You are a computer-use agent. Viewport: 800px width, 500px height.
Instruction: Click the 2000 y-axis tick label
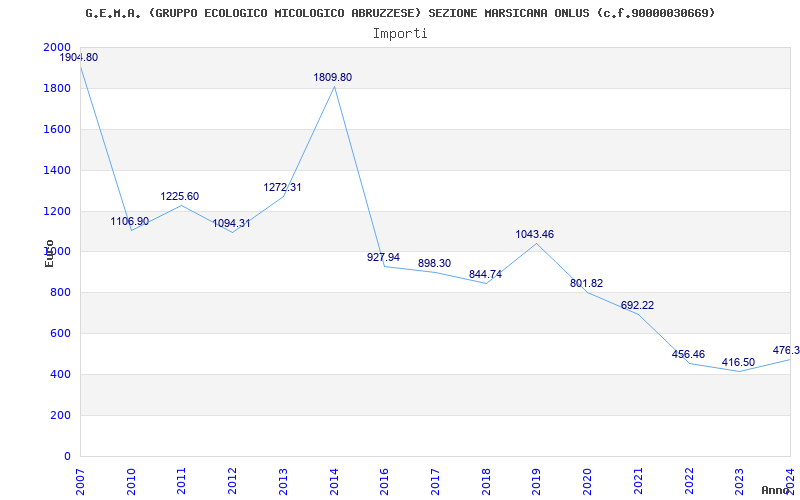pos(57,47)
